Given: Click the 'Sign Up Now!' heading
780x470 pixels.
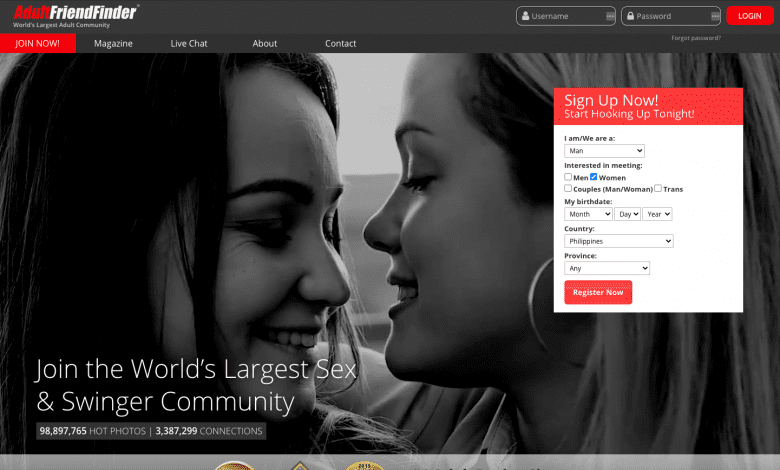Looking at the screenshot, I should [611, 100].
